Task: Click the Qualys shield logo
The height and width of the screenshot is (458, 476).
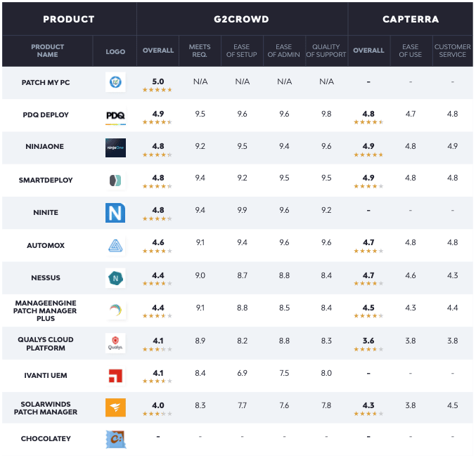Action: (x=115, y=343)
